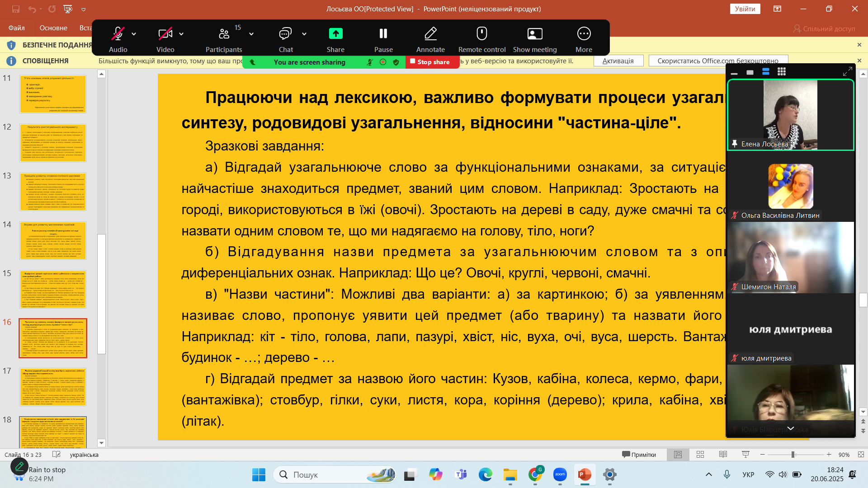Open the Audio options arrow
The height and width of the screenshot is (488, 868).
(134, 34)
